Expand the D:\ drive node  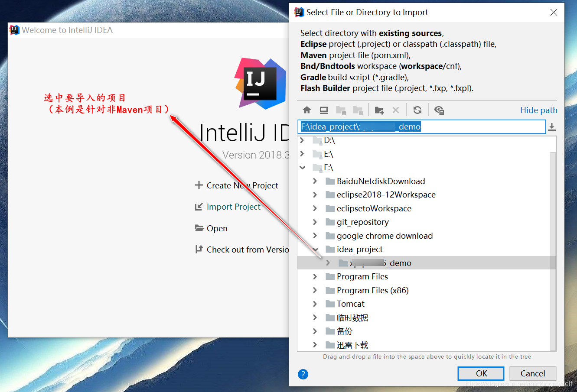tap(302, 140)
